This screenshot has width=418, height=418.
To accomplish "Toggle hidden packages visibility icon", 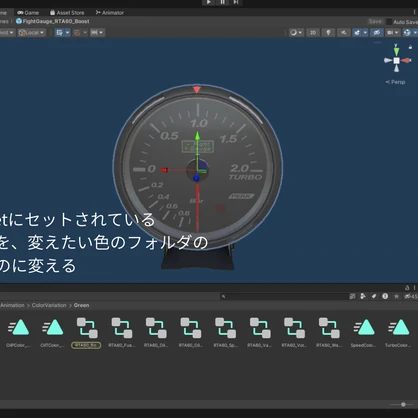I will 410,296.
